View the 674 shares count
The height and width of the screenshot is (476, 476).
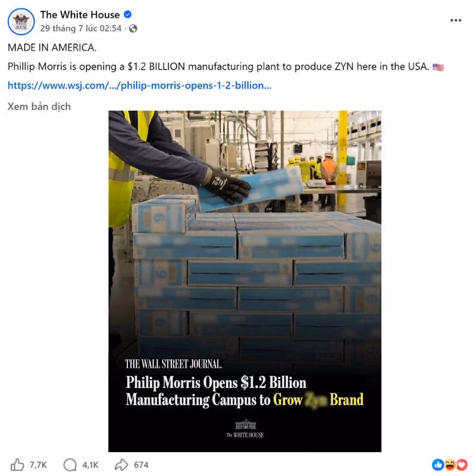141,465
